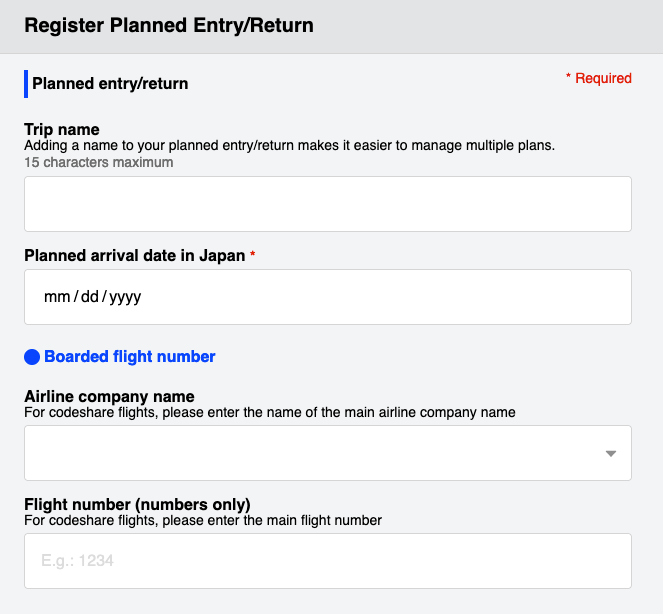Click the 15 characters maximum hint
This screenshot has height=614, width=663.
pos(99,162)
